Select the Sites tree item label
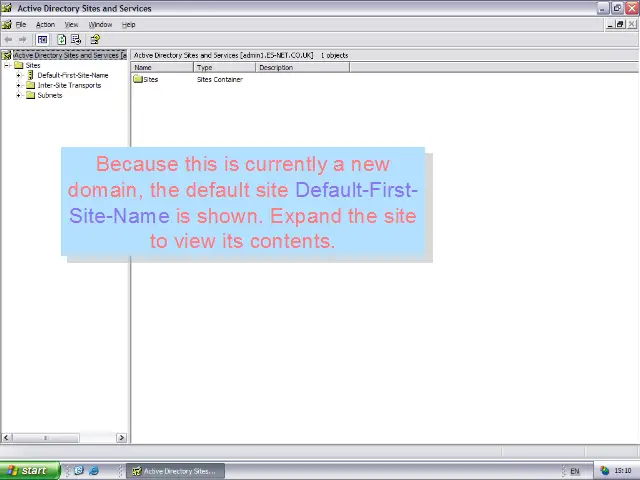Viewport: 640px width, 480px height. (x=33, y=65)
